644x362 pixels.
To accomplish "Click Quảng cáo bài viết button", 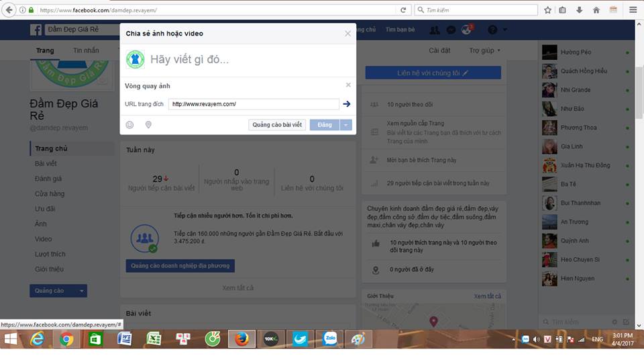I will click(277, 125).
